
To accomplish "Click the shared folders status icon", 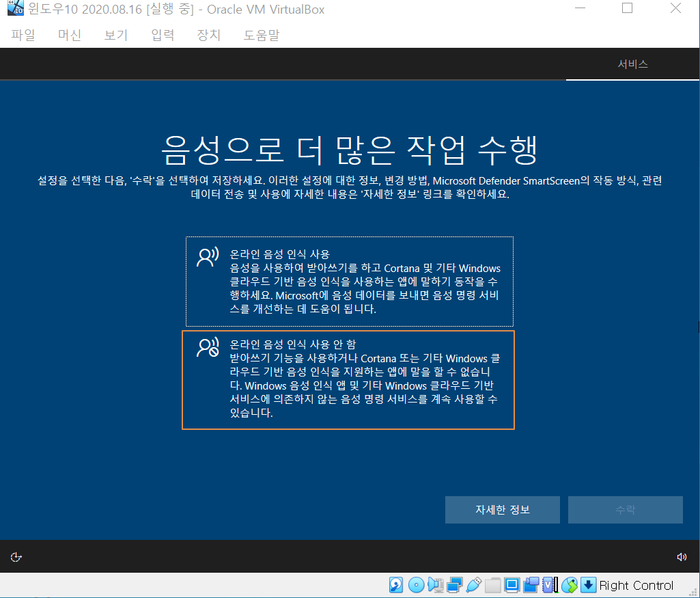I will point(493,585).
